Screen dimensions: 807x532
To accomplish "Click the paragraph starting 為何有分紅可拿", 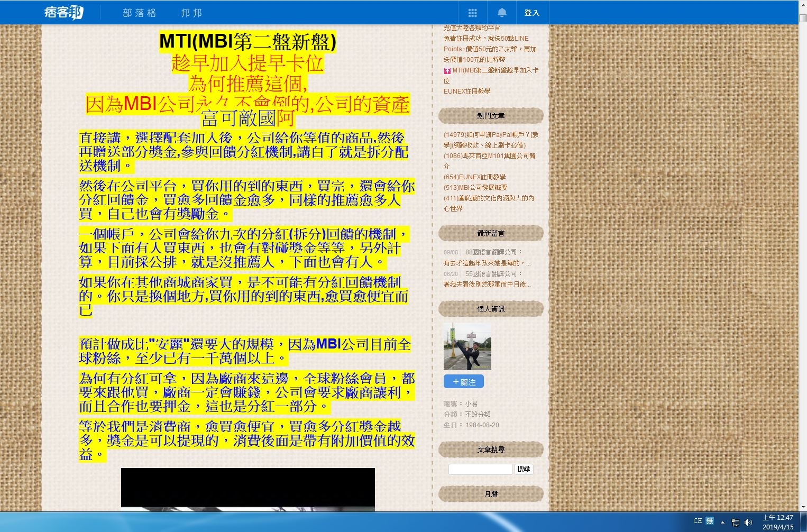I will point(247,392).
